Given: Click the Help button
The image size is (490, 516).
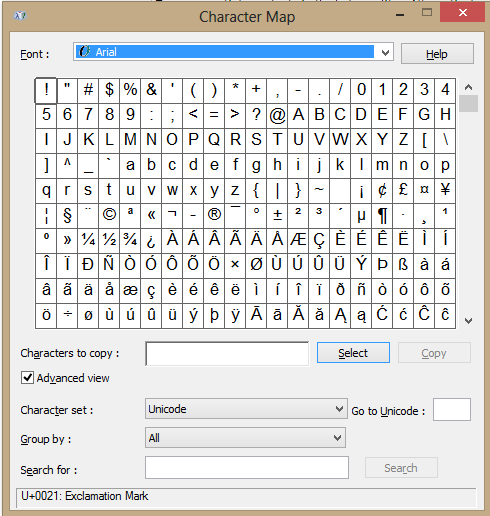Looking at the screenshot, I should coord(437,54).
